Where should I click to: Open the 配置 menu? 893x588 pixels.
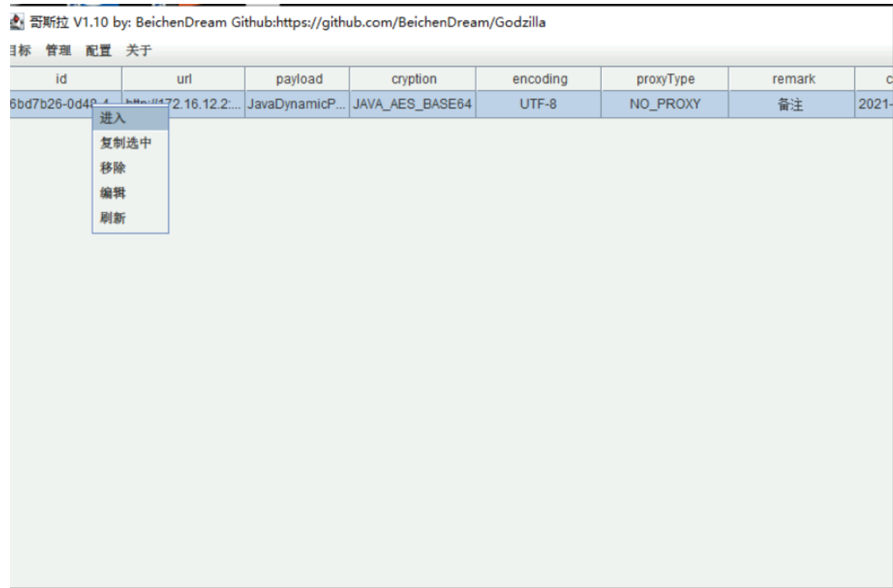pos(98,50)
